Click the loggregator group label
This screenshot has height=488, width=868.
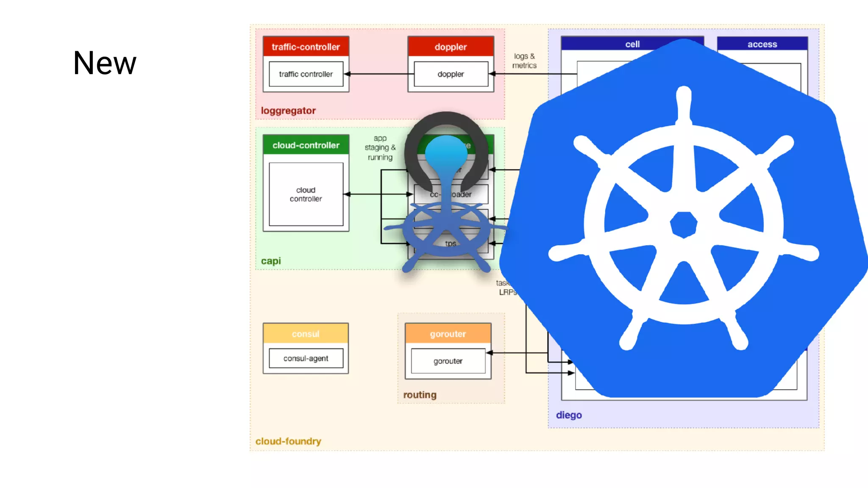288,111
